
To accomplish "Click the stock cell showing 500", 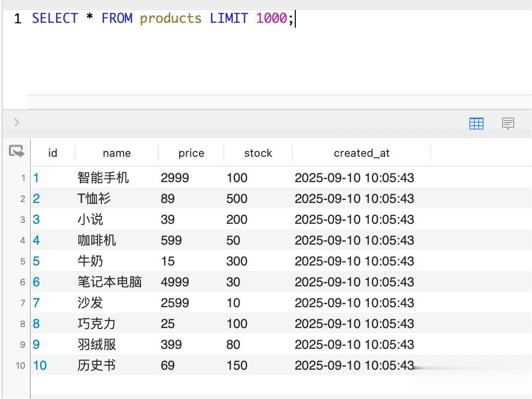I will point(237,199).
